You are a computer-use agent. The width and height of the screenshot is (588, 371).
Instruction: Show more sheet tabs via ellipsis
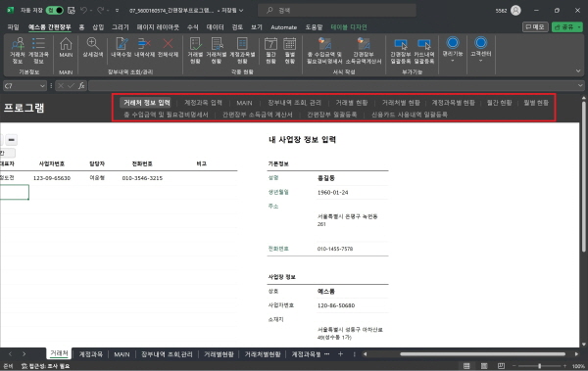[326, 353]
